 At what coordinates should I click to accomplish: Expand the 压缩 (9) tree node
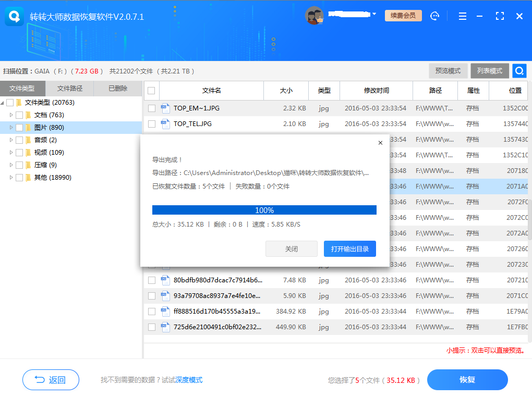[x=11, y=165]
